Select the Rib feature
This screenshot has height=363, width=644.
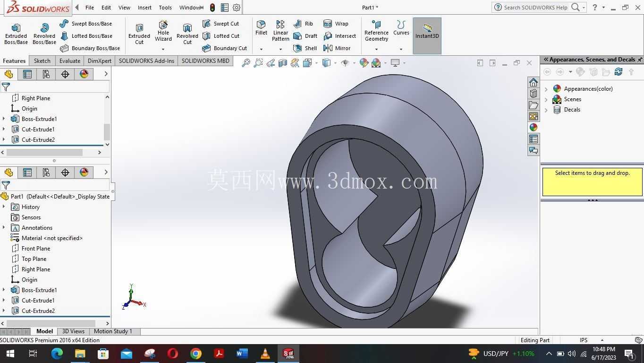pyautogui.click(x=303, y=24)
